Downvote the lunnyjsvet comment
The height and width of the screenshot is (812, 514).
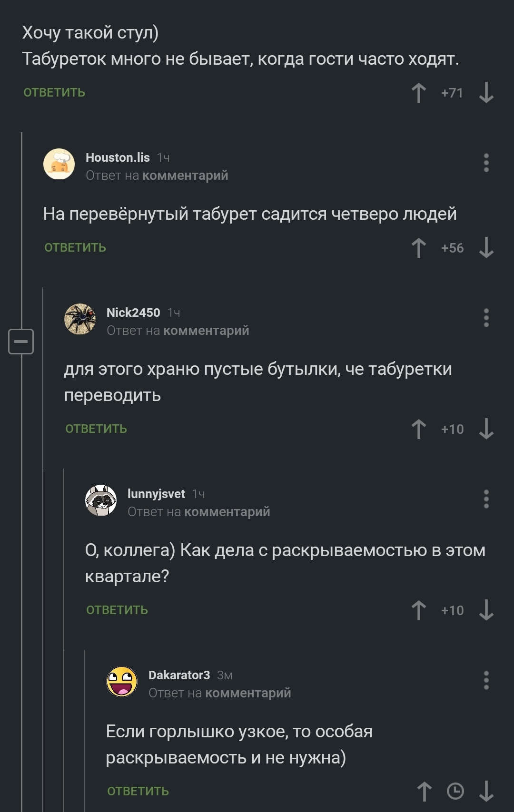[x=486, y=610]
